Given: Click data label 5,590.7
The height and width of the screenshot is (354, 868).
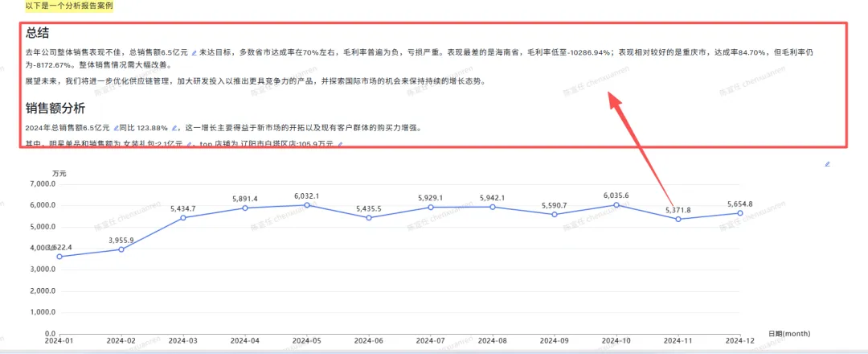Looking at the screenshot, I should click(x=555, y=205).
